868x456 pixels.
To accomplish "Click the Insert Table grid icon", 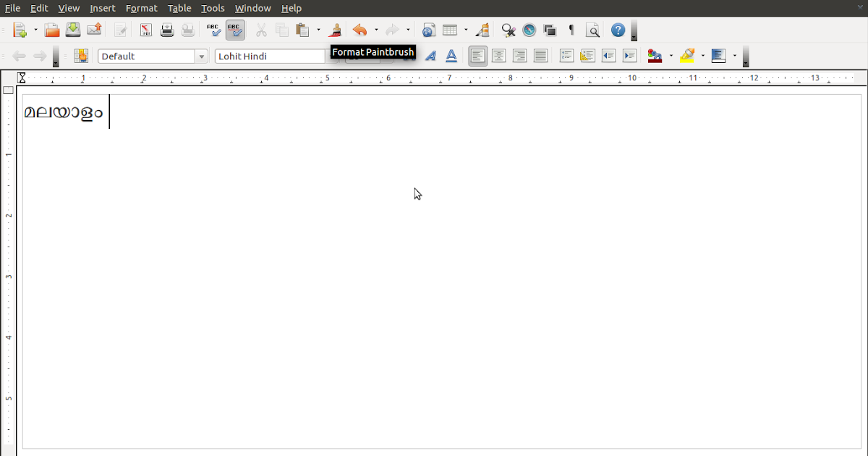I will tap(450, 30).
